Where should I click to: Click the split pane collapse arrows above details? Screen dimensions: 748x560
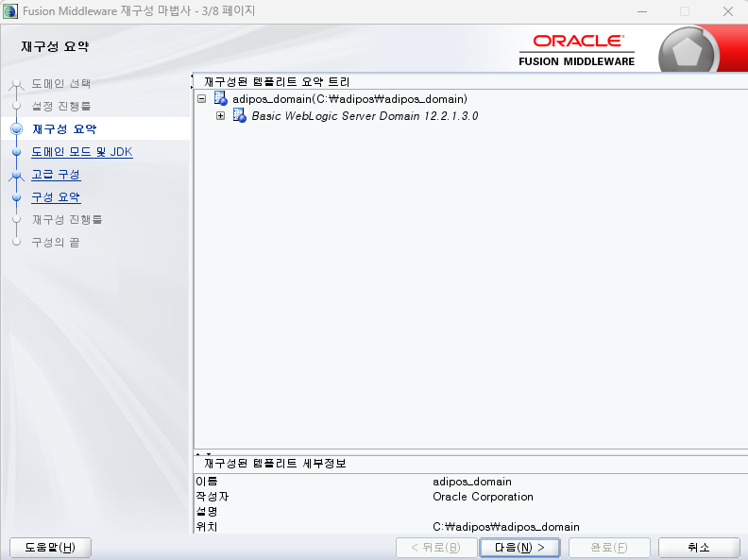(x=204, y=453)
